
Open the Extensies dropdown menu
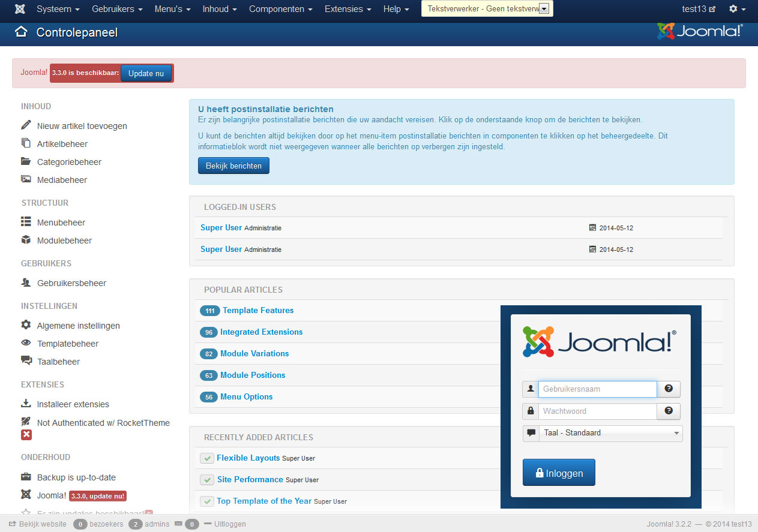347,9
